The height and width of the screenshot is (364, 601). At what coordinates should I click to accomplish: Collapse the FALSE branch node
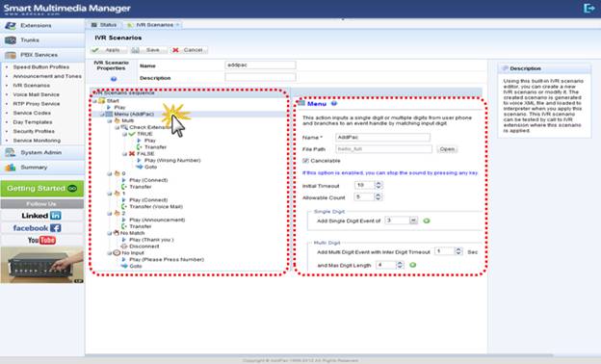[x=125, y=154]
